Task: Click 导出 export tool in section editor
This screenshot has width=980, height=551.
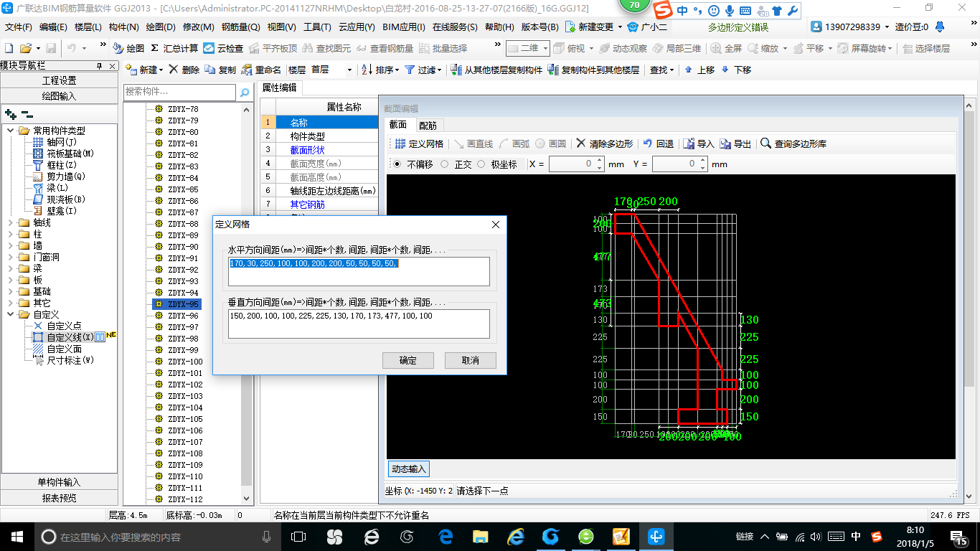Action: click(735, 143)
